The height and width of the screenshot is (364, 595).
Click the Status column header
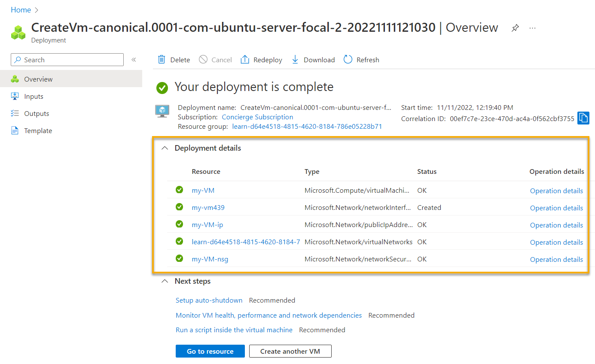[x=427, y=171]
